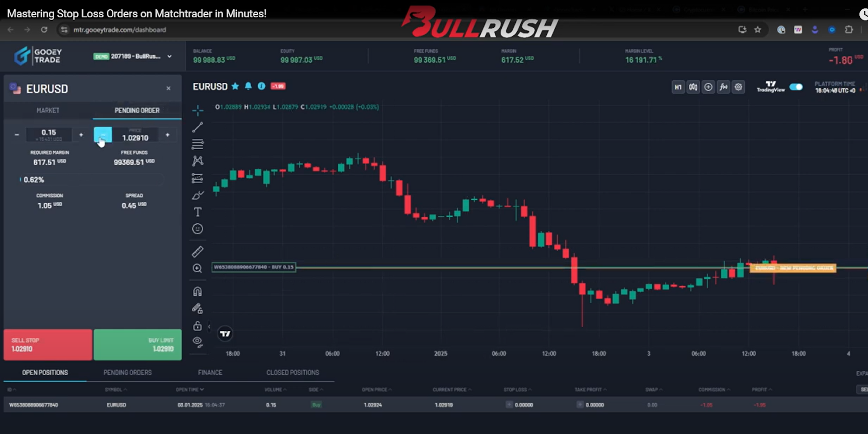Adjust the 0.62% margin slider

pos(91,180)
